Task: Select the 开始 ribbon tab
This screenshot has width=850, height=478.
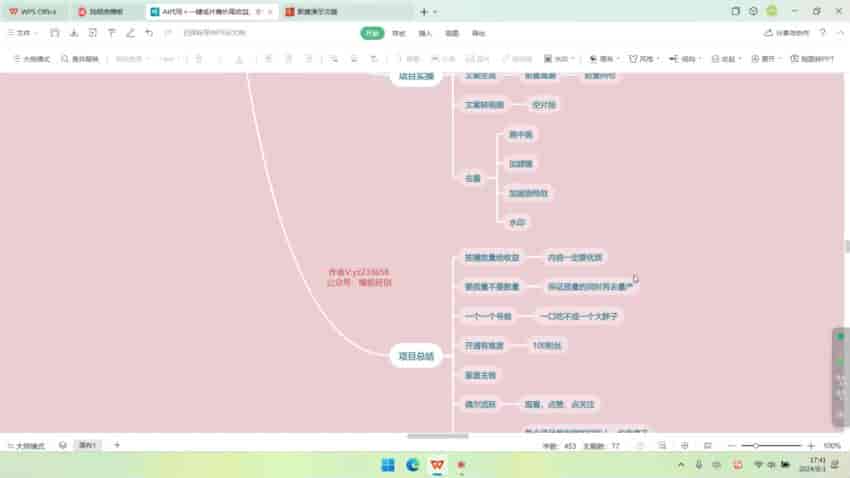Action: (372, 33)
